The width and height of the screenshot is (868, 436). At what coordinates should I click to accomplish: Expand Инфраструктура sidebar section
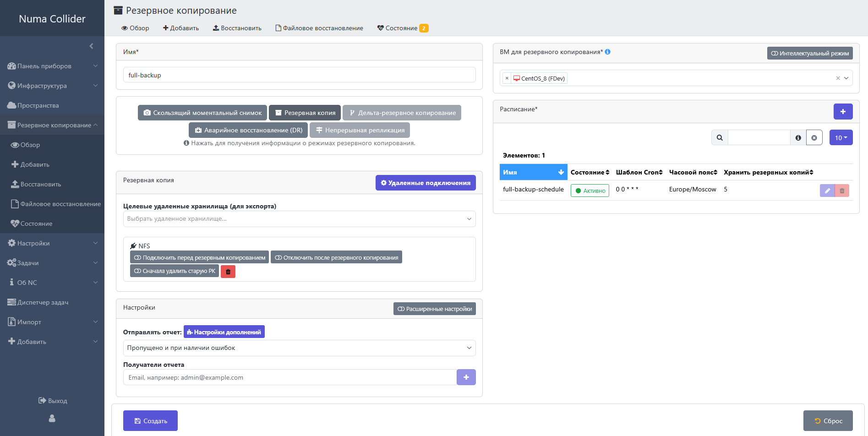pos(52,86)
